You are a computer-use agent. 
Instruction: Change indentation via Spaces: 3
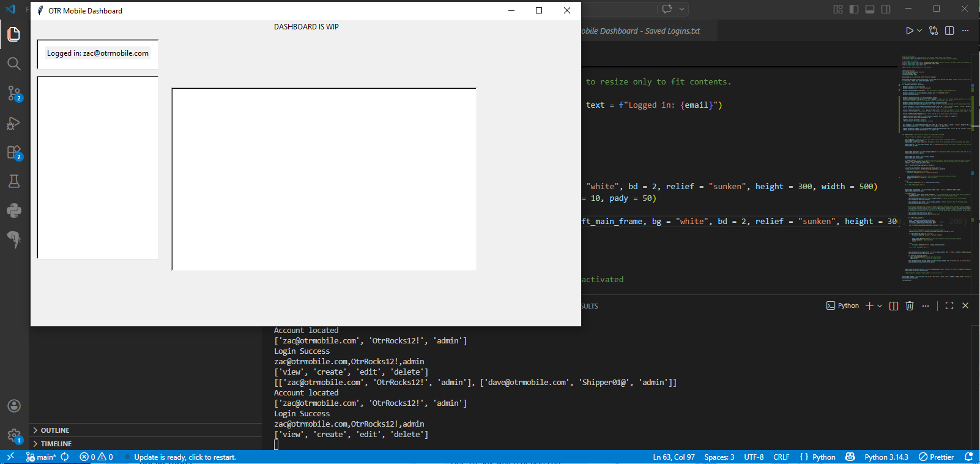(719, 457)
